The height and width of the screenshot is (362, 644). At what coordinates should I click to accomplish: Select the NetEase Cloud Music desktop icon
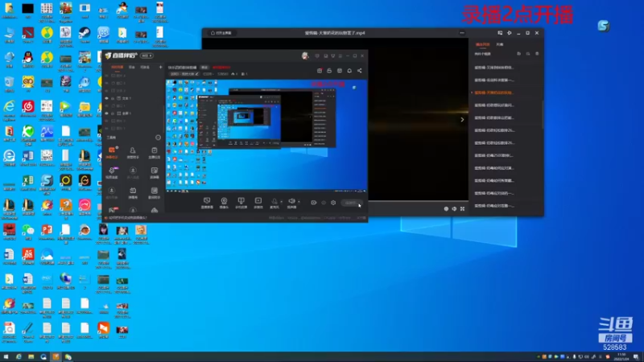point(28,109)
